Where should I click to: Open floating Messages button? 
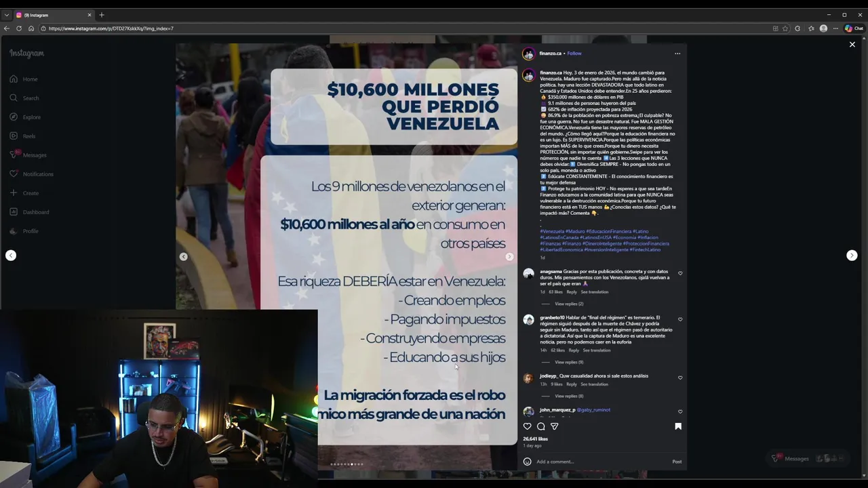[807, 459]
